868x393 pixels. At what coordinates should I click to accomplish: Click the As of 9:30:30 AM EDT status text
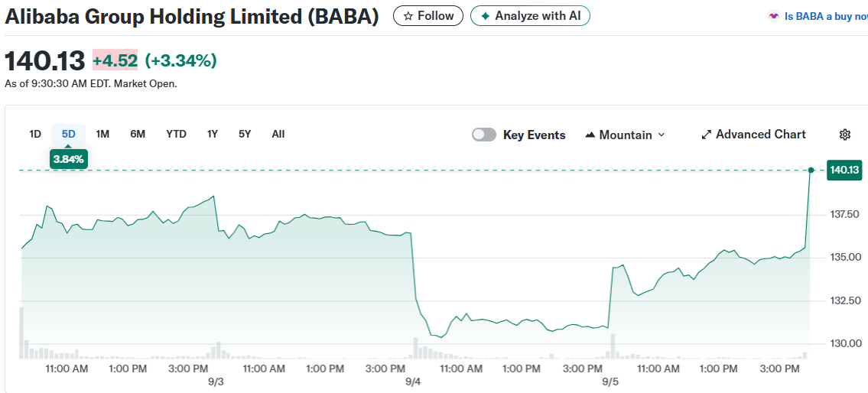tap(91, 84)
